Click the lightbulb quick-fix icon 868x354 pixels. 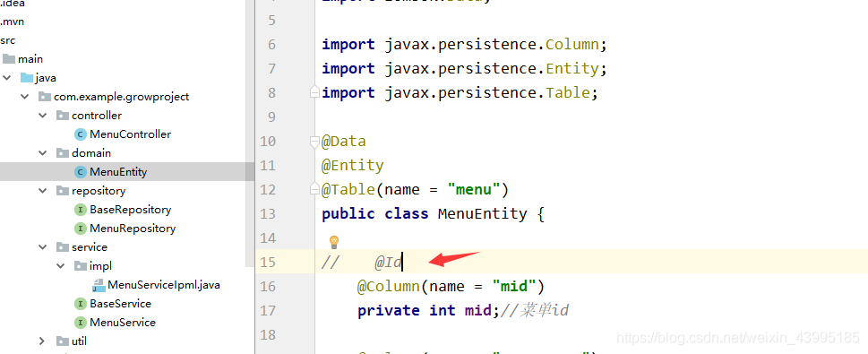click(334, 242)
